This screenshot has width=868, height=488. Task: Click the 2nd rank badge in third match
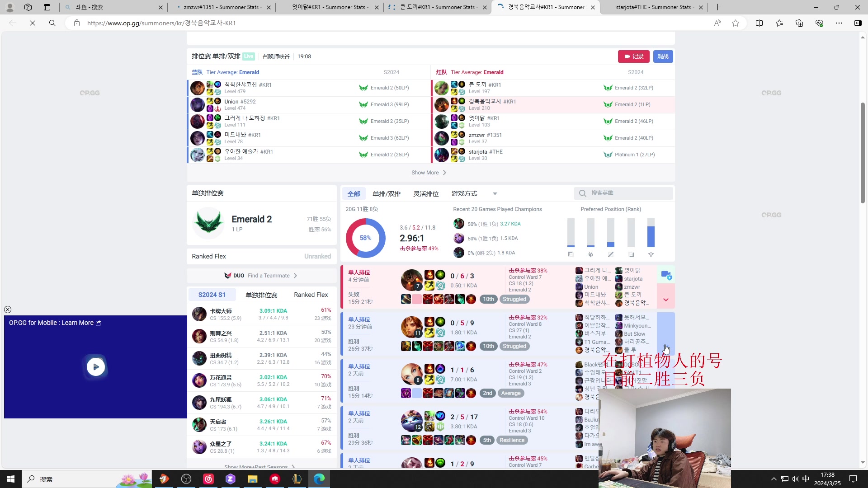point(487,393)
